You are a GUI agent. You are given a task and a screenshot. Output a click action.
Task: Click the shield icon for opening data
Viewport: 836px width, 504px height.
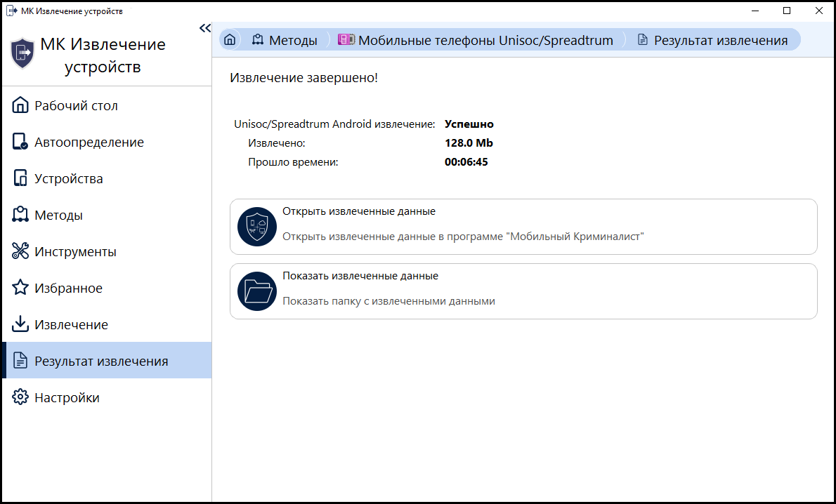(x=257, y=227)
